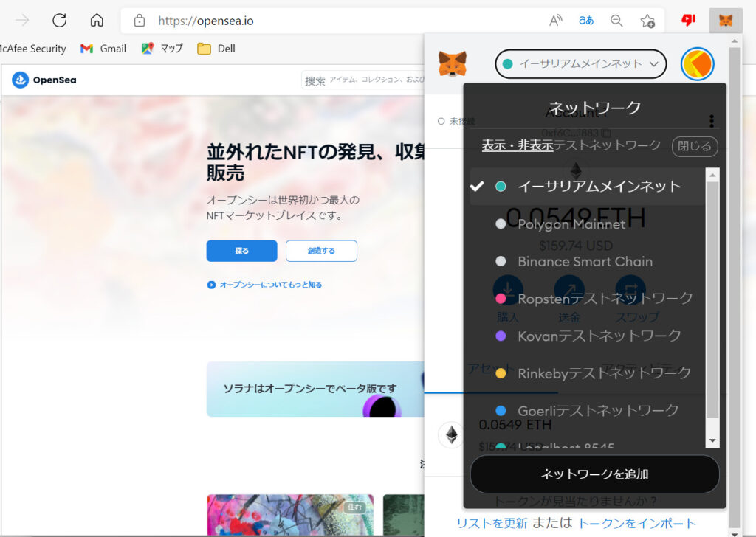Go to the browser home page icon

pyautogui.click(x=97, y=20)
